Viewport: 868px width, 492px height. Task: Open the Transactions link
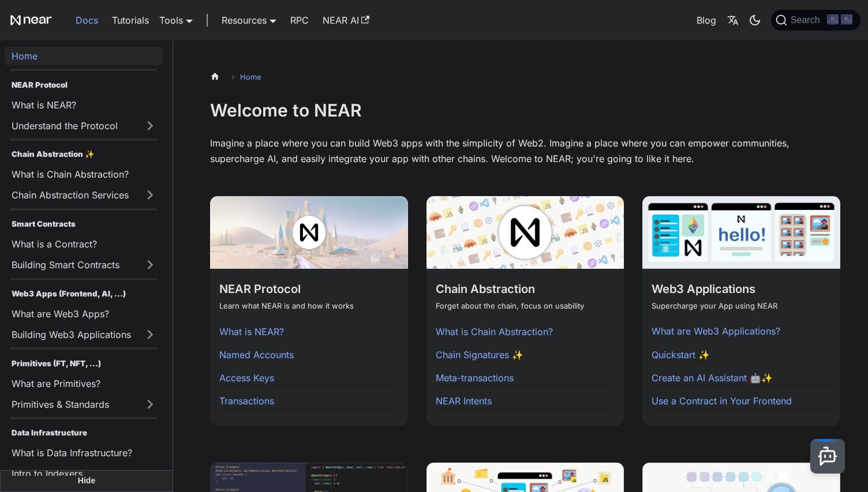click(246, 401)
